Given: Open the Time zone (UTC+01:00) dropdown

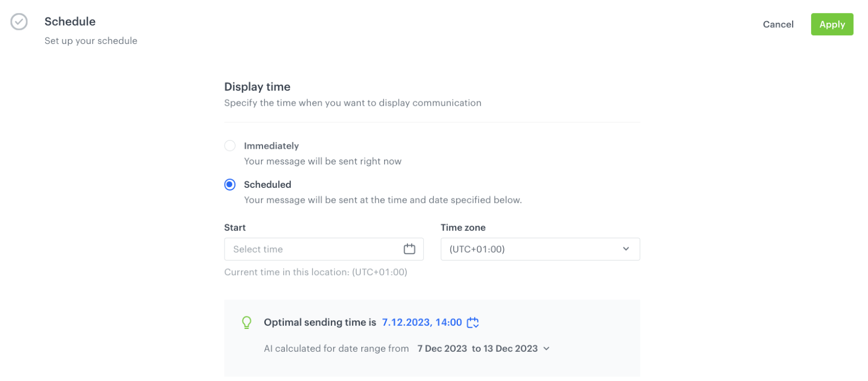Looking at the screenshot, I should coord(540,249).
